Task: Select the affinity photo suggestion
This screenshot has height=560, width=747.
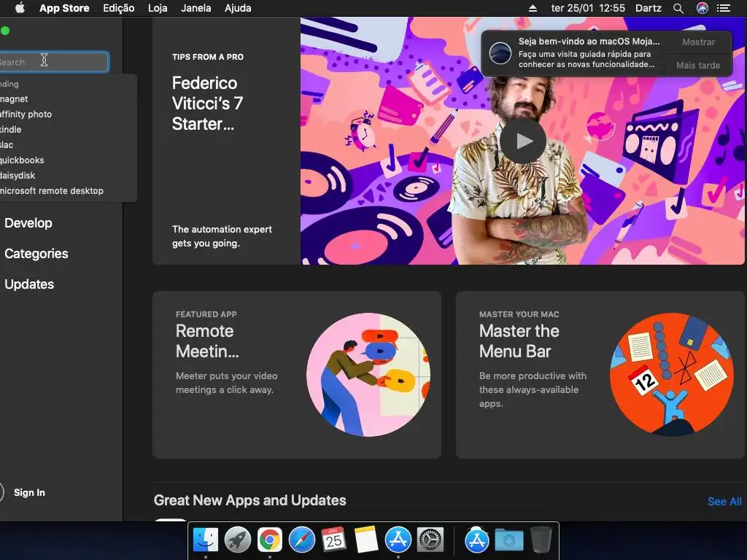Action: 66,114
